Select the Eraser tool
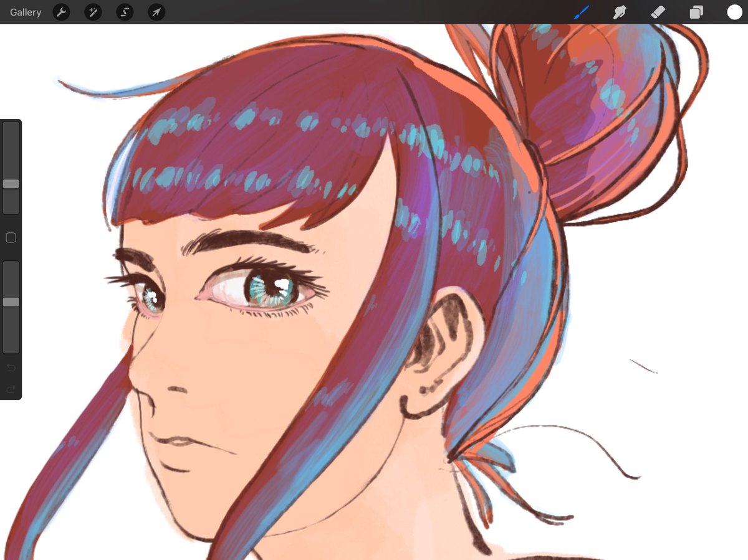Screen dimensions: 748x560 coord(658,12)
